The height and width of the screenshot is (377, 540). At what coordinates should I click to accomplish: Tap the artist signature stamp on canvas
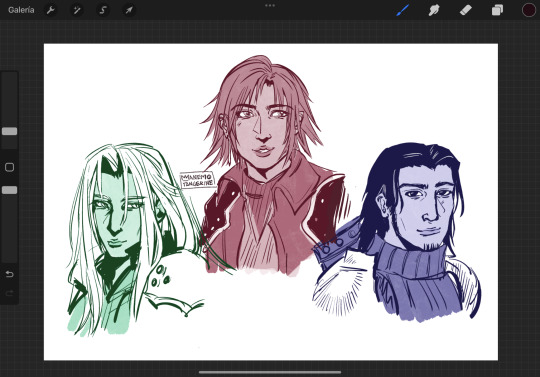[198, 180]
